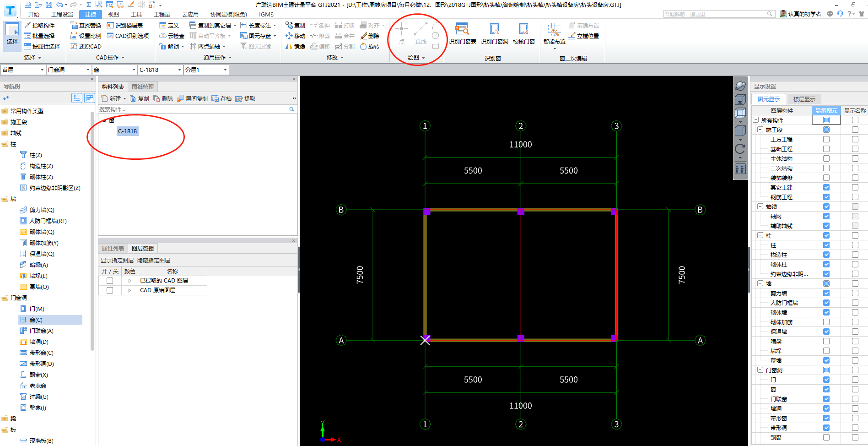
Task: Collapse 施工段 group in display settings
Action: pos(760,130)
